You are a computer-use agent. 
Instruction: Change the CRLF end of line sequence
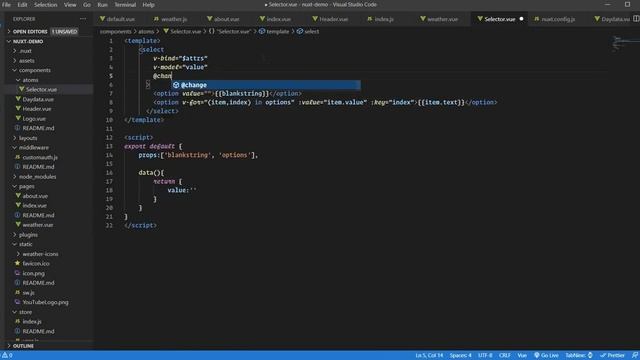point(504,355)
